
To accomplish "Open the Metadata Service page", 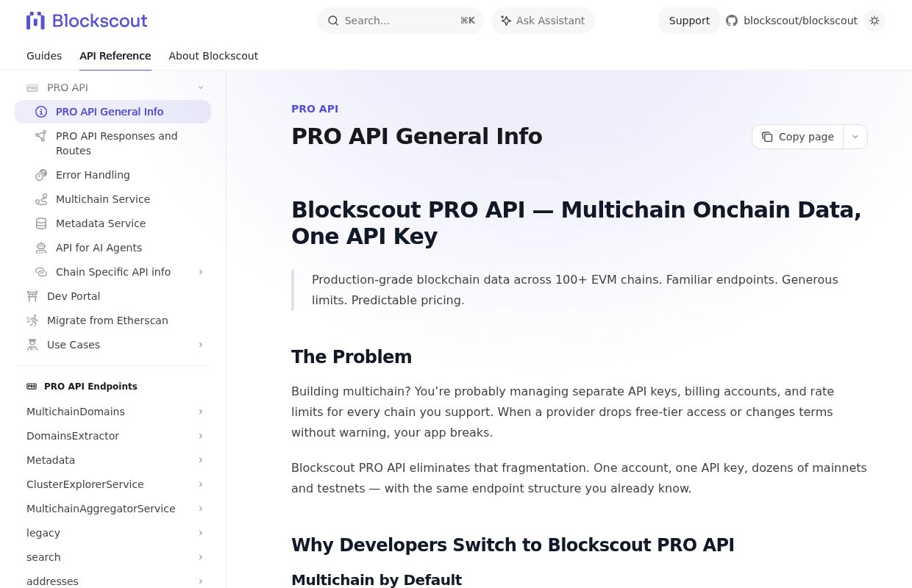I will click(x=113, y=223).
